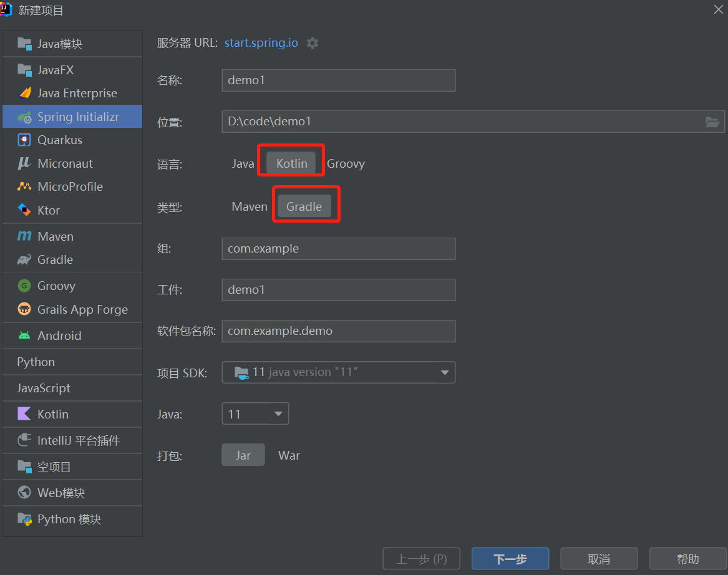This screenshot has width=728, height=575.
Task: Click the Ktor diamond icon
Action: pyautogui.click(x=24, y=210)
